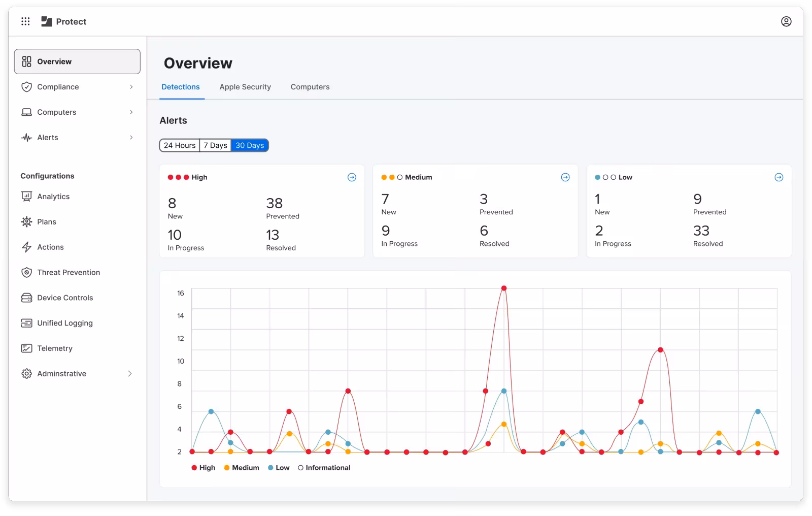Click the High card 38 Prevented count
The width and height of the screenshot is (812, 516).
pyautogui.click(x=275, y=203)
